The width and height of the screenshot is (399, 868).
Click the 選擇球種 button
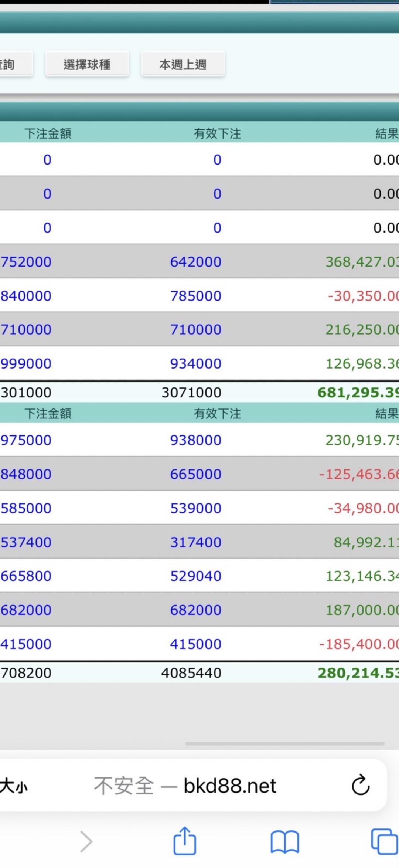87,64
